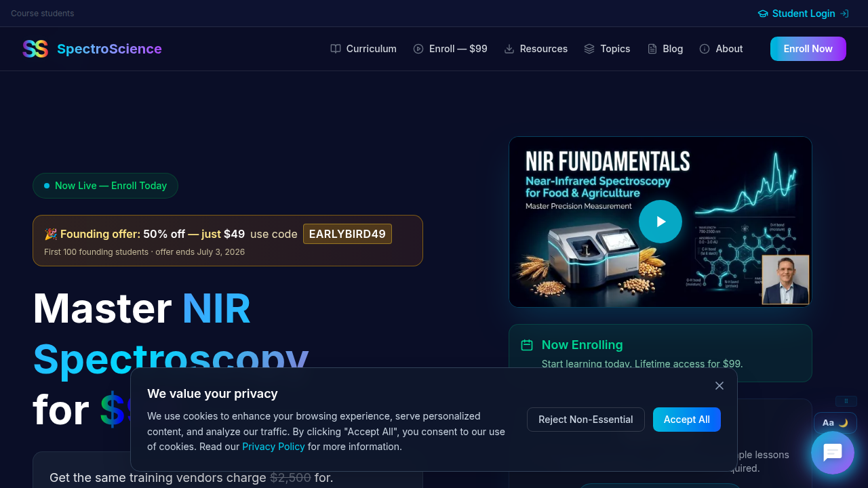Click the Student Login link
Image resolution: width=868 pixels, height=488 pixels.
click(804, 14)
